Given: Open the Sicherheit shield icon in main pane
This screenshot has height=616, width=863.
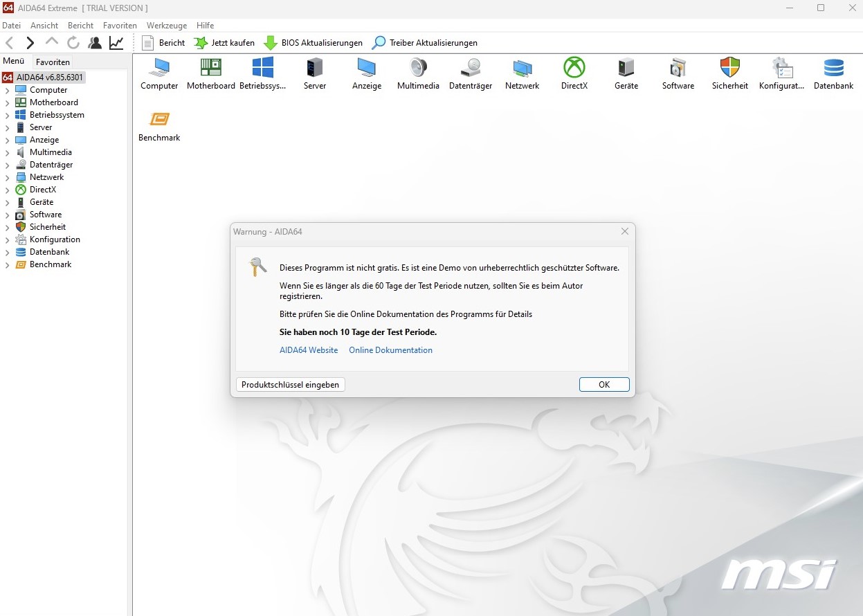Looking at the screenshot, I should [730, 68].
